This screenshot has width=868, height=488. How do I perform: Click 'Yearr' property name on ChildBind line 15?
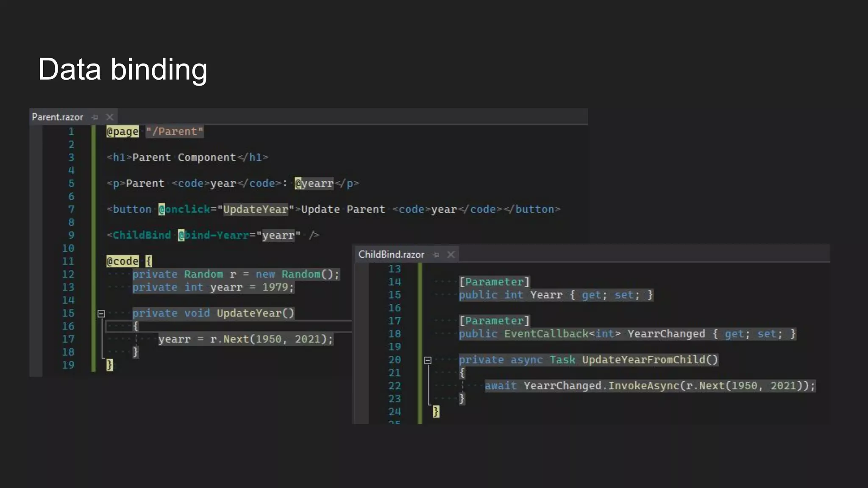[x=546, y=295]
